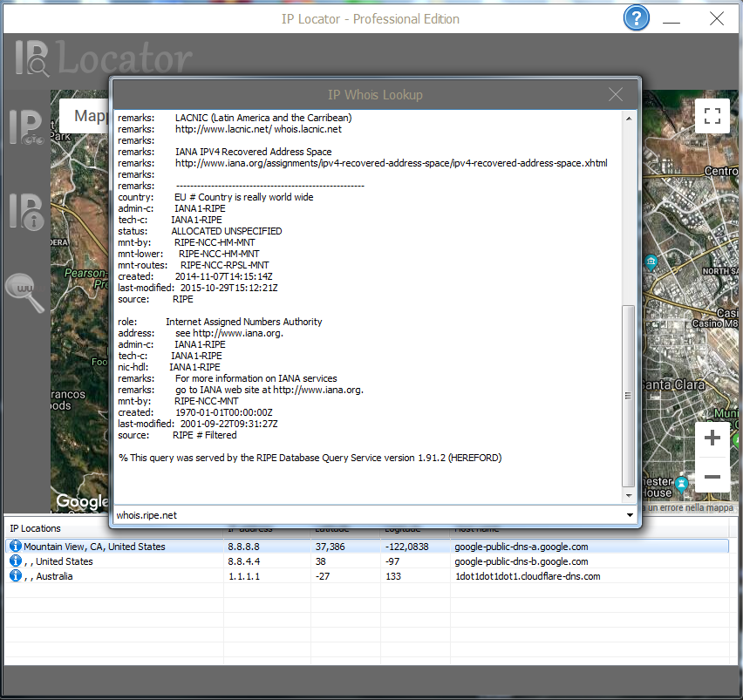Select IP address 1.1.1.1 cell
Image resolution: width=743 pixels, height=700 pixels.
pos(243,576)
